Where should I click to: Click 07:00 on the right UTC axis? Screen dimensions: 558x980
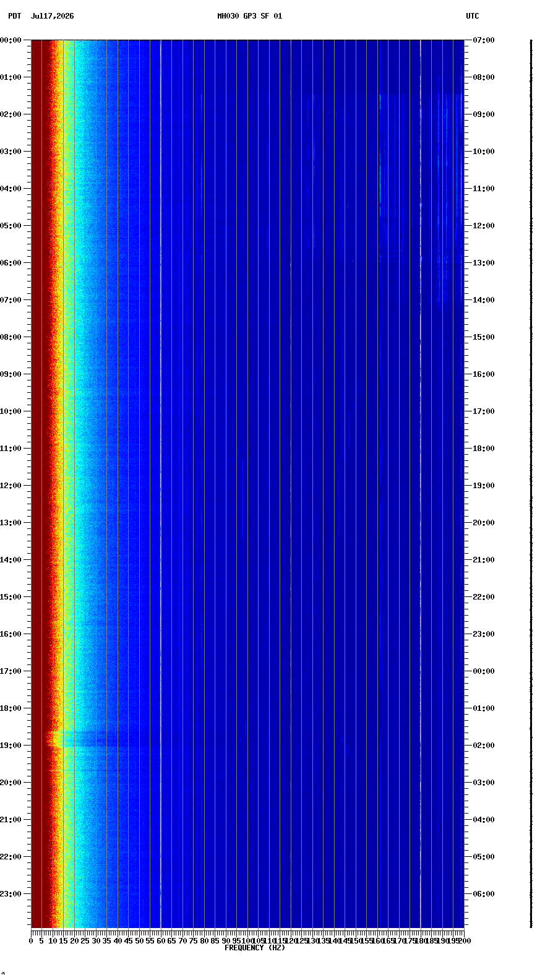coord(484,40)
